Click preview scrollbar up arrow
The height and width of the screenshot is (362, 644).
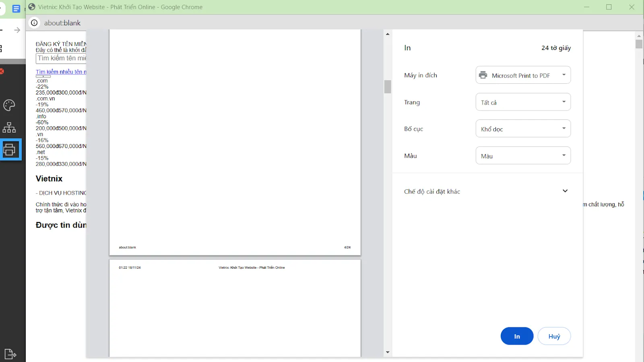(388, 34)
